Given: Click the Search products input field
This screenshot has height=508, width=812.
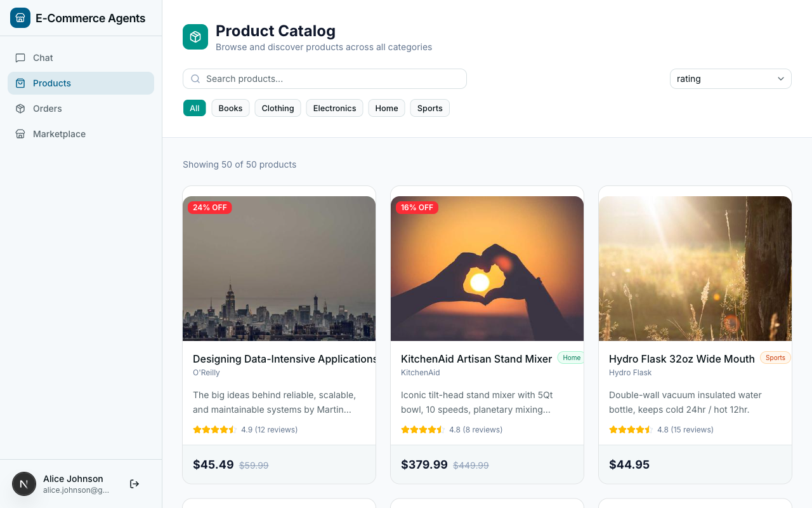Looking at the screenshot, I should [x=324, y=79].
